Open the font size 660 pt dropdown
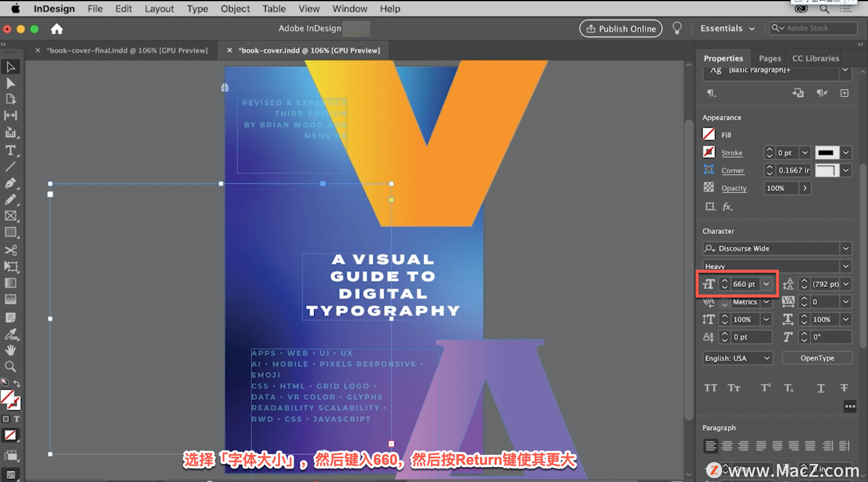This screenshot has height=482, width=868. [766, 284]
